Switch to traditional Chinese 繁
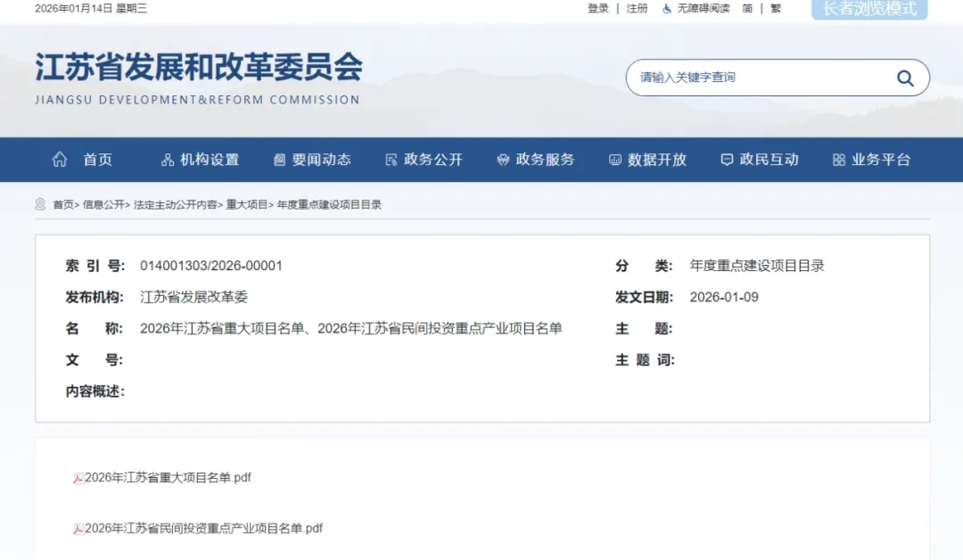963x560 pixels. coord(776,8)
